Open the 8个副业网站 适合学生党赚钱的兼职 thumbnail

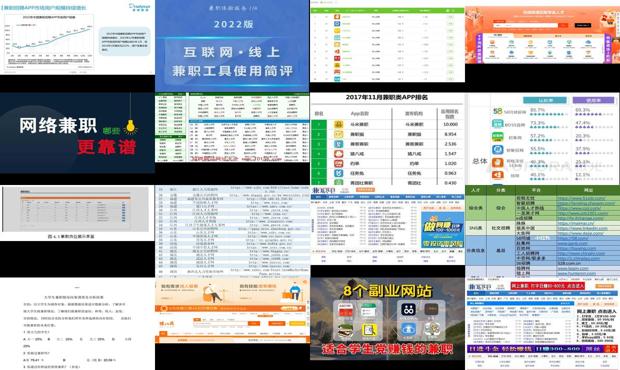click(388, 319)
